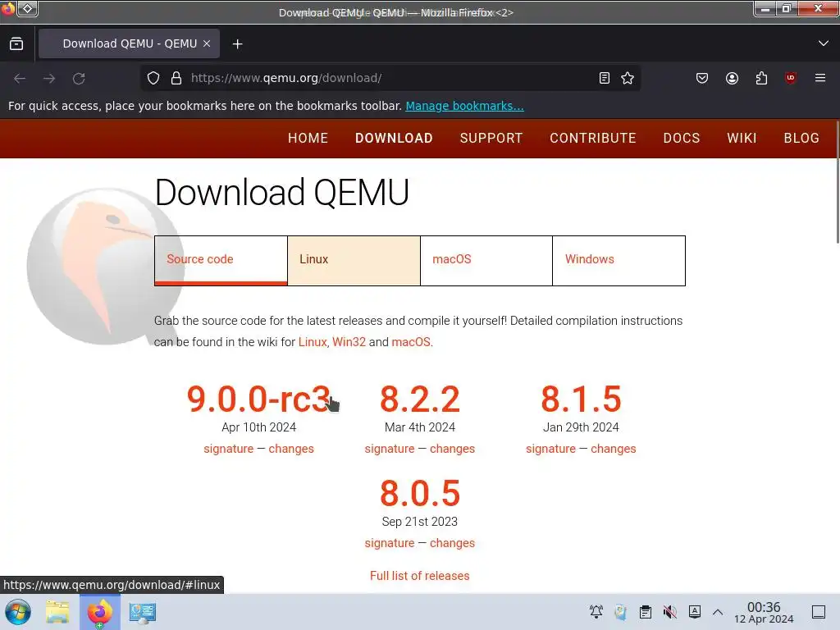Viewport: 840px width, 630px height.
Task: Expand the list all tabs chevron
Action: (x=824, y=43)
